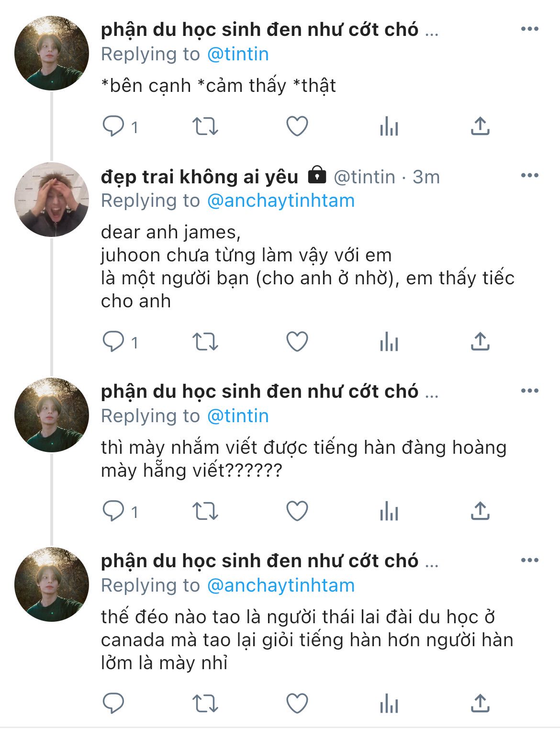This screenshot has height=729, width=560.
Task: Retweet the "thế đéo nào tao" tweet
Action: [x=205, y=704]
